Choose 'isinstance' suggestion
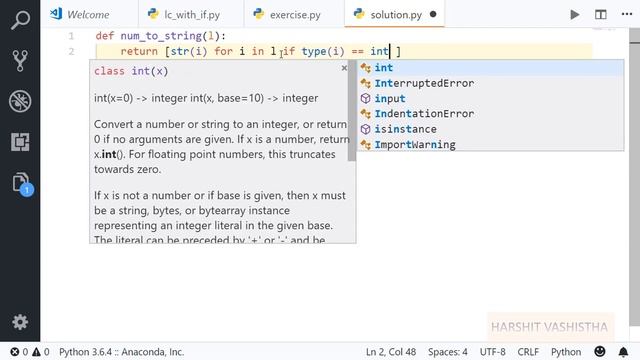 pyautogui.click(x=491, y=129)
